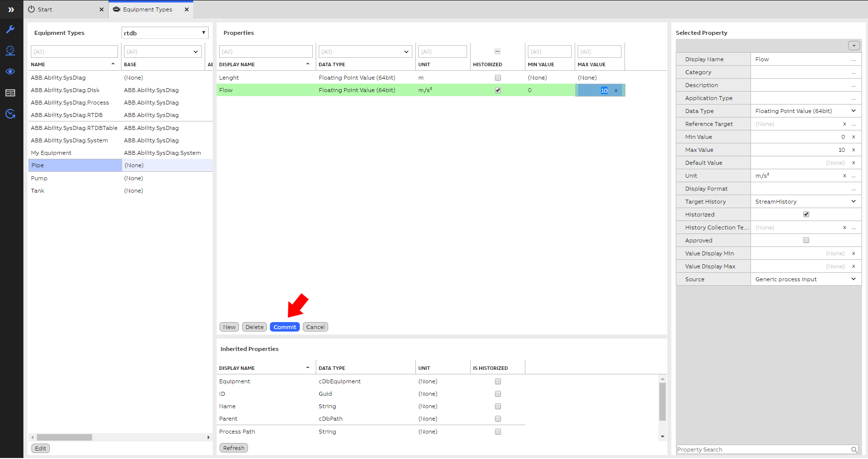Image resolution: width=868 pixels, height=459 pixels.
Task: Click the right arrow of equipment list scrollbar
Action: pyautogui.click(x=209, y=437)
